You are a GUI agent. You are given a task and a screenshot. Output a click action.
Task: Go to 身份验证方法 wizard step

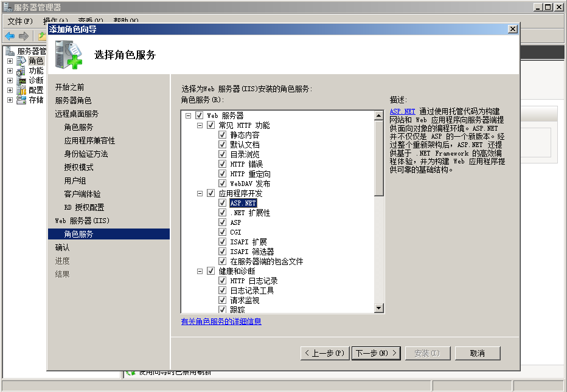coord(86,154)
